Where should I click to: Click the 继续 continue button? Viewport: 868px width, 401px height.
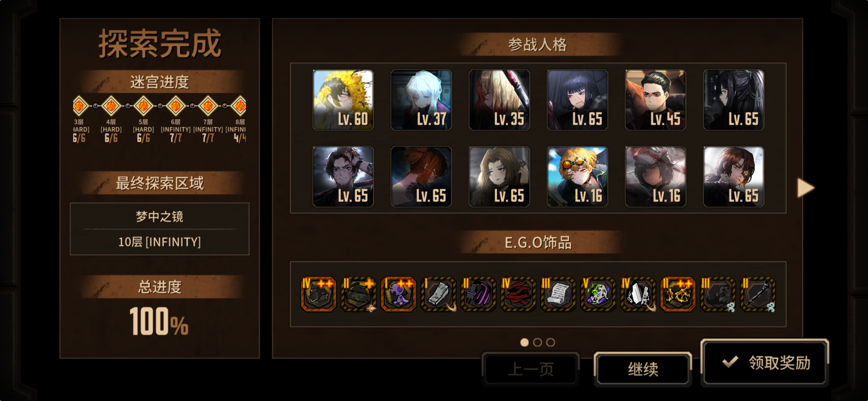(643, 369)
